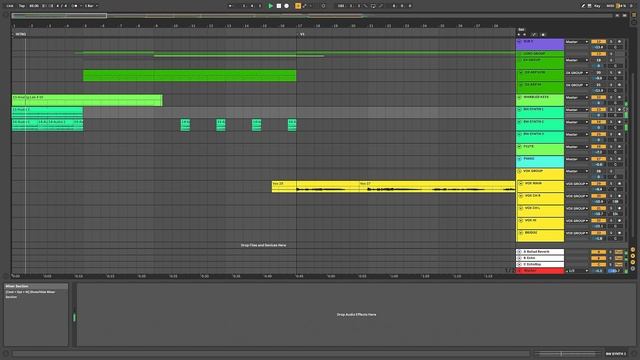Click the tempo field showing 80.00
The width and height of the screenshot is (640, 360).
[x=34, y=6]
